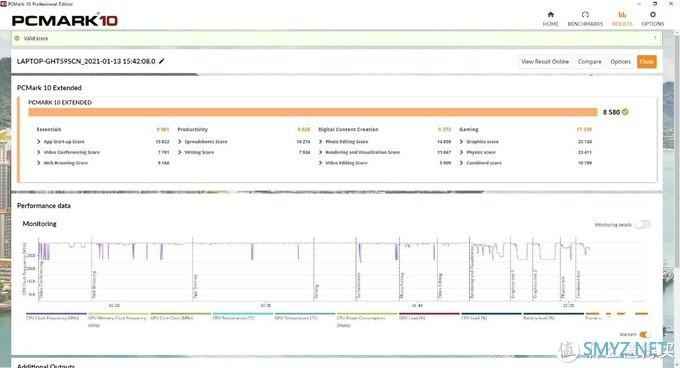Select the CPU Clock Frequency legend swatch

(56, 313)
